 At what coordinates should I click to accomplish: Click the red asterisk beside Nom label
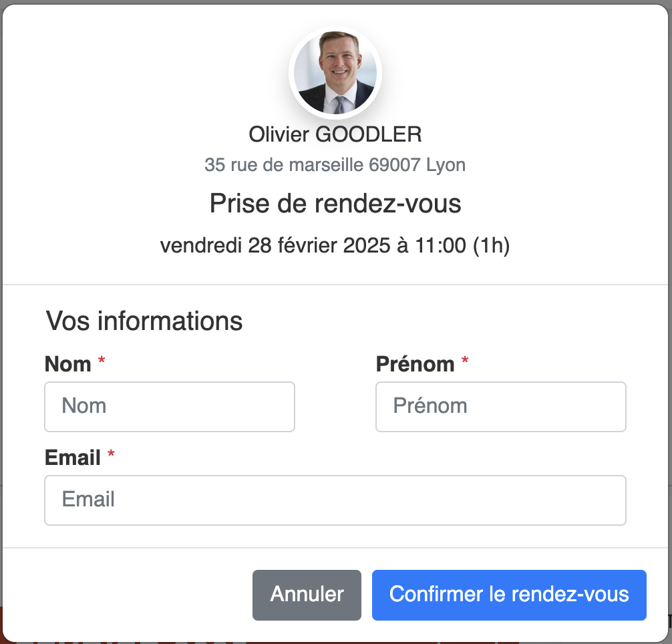point(102,360)
